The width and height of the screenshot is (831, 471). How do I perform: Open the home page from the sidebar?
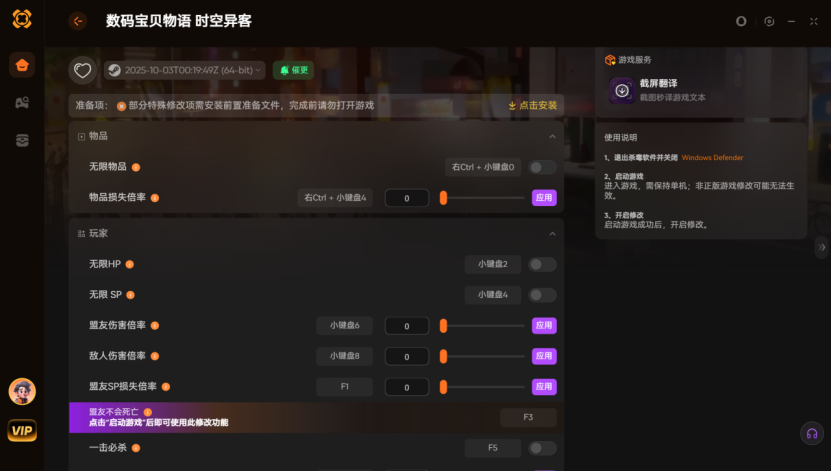pyautogui.click(x=22, y=66)
